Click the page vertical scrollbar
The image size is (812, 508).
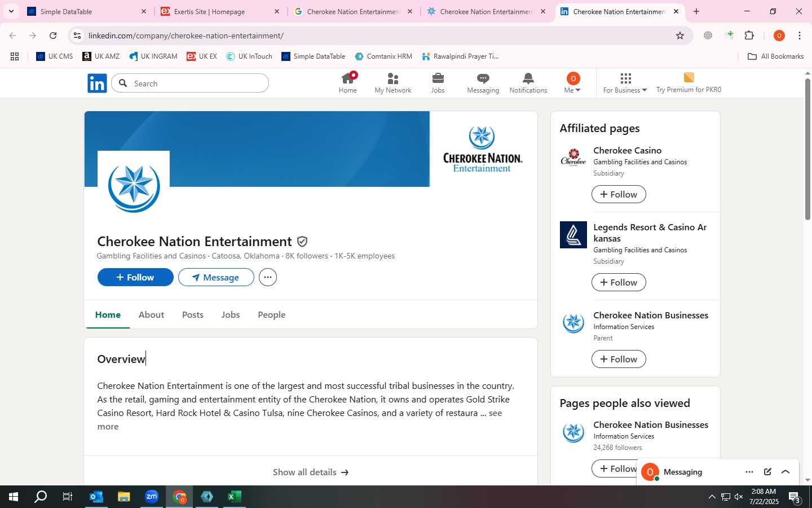(807, 150)
